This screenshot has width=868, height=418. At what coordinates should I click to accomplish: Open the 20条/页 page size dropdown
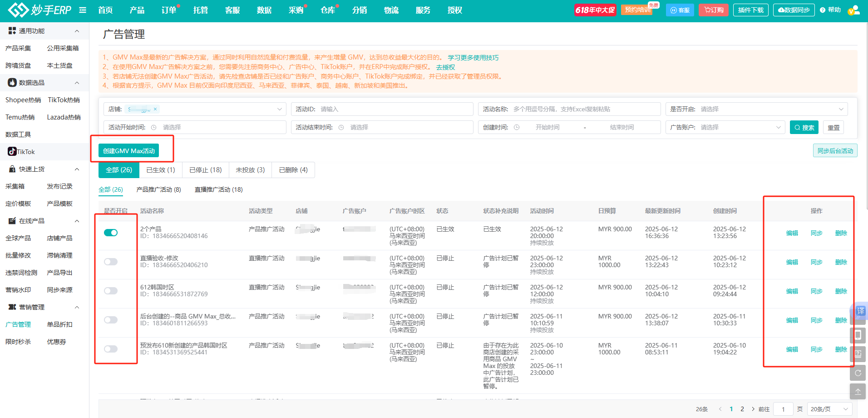click(829, 409)
